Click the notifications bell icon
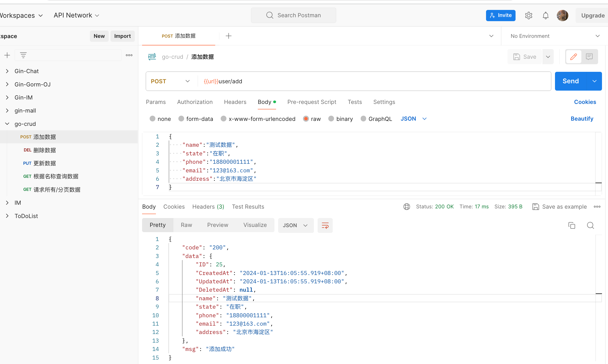The height and width of the screenshot is (364, 608). (546, 15)
